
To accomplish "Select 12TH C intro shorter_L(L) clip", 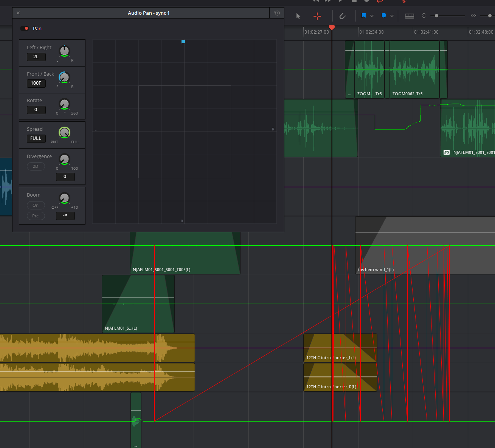I will pyautogui.click(x=340, y=348).
